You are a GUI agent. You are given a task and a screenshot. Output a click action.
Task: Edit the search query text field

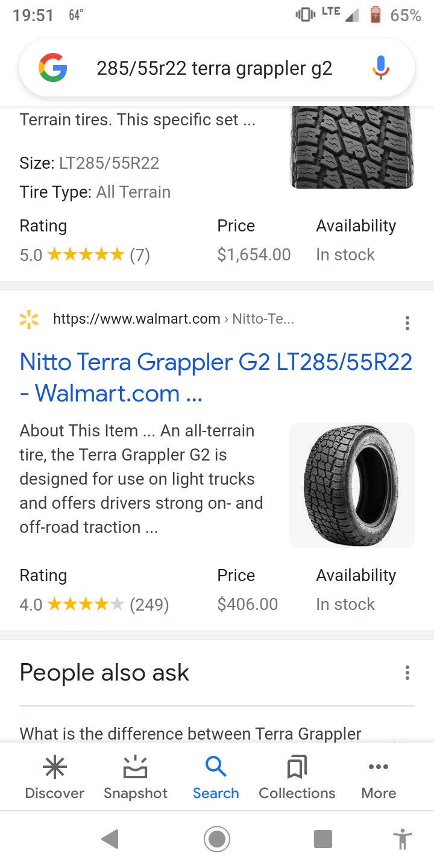[215, 68]
